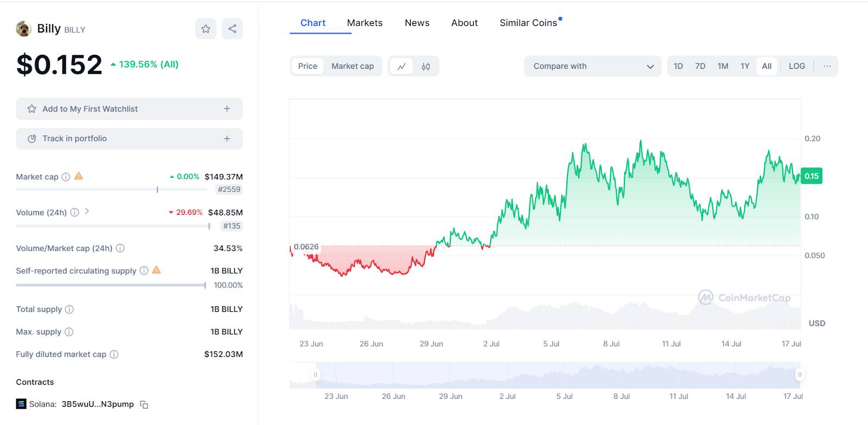Click plus icon on Track in portfolio
This screenshot has width=868, height=425.
coord(227,139)
